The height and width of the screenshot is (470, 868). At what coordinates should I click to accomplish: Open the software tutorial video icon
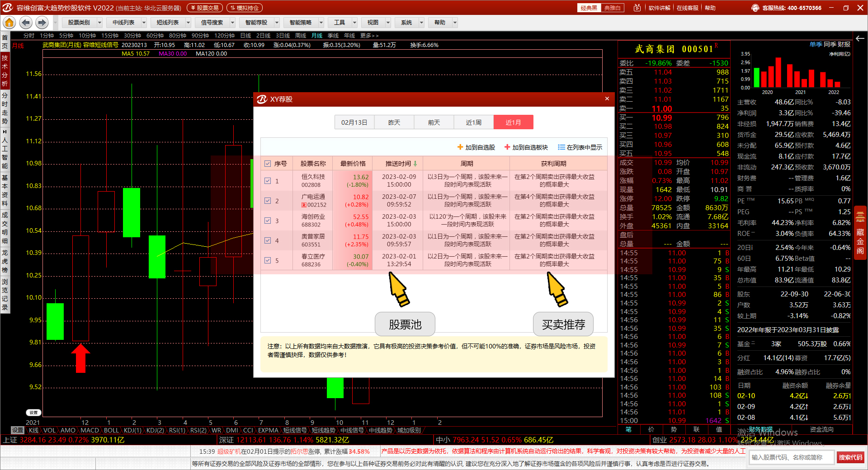(637, 8)
